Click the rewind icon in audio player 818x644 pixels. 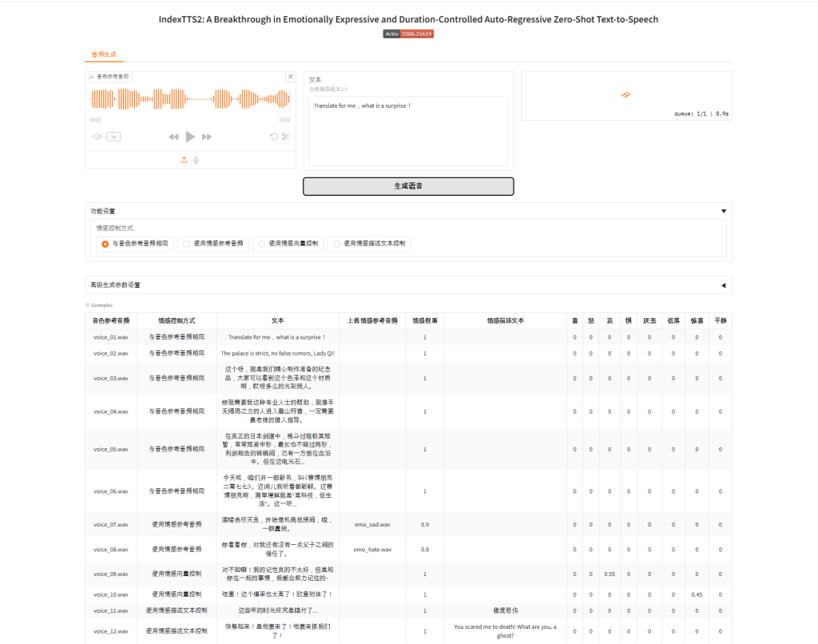click(x=173, y=137)
